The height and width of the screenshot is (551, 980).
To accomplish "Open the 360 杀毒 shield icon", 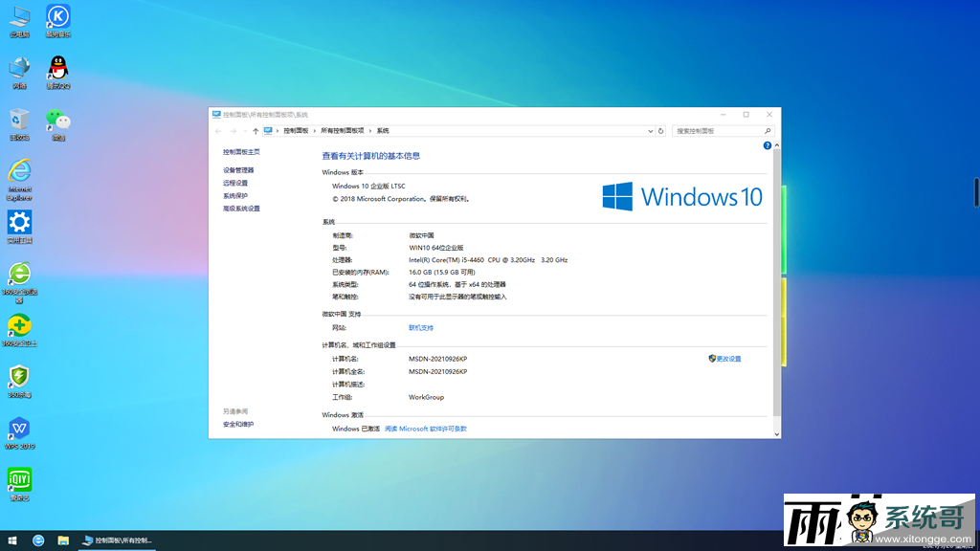I will (x=19, y=382).
